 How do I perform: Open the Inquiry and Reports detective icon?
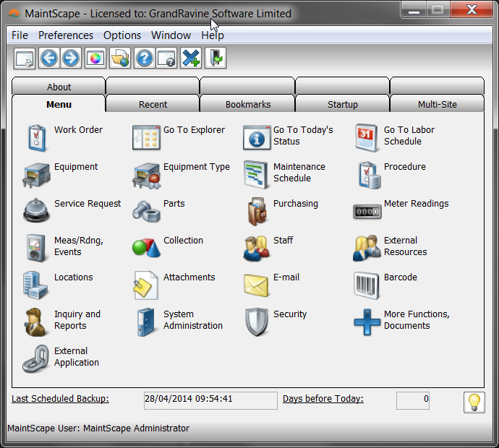[35, 322]
